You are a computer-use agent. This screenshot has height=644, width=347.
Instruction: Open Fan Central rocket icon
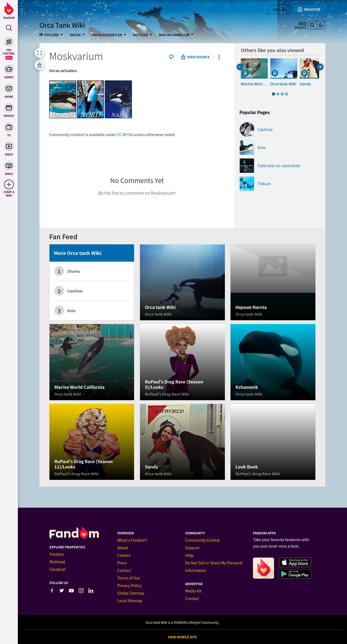point(9,42)
